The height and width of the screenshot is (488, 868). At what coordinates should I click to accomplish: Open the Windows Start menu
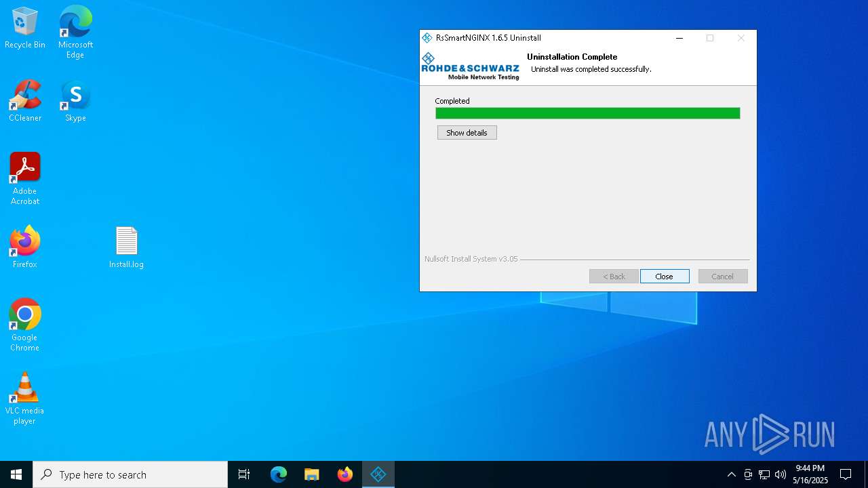16,474
